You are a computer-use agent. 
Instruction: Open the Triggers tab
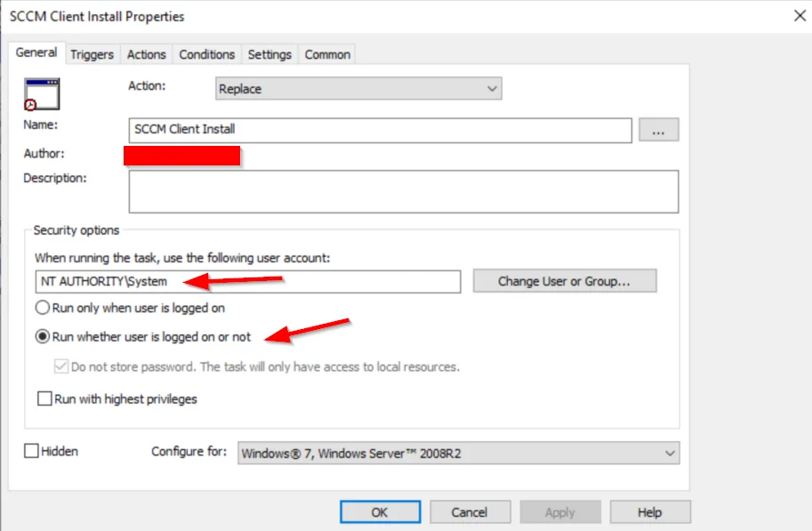click(x=92, y=54)
